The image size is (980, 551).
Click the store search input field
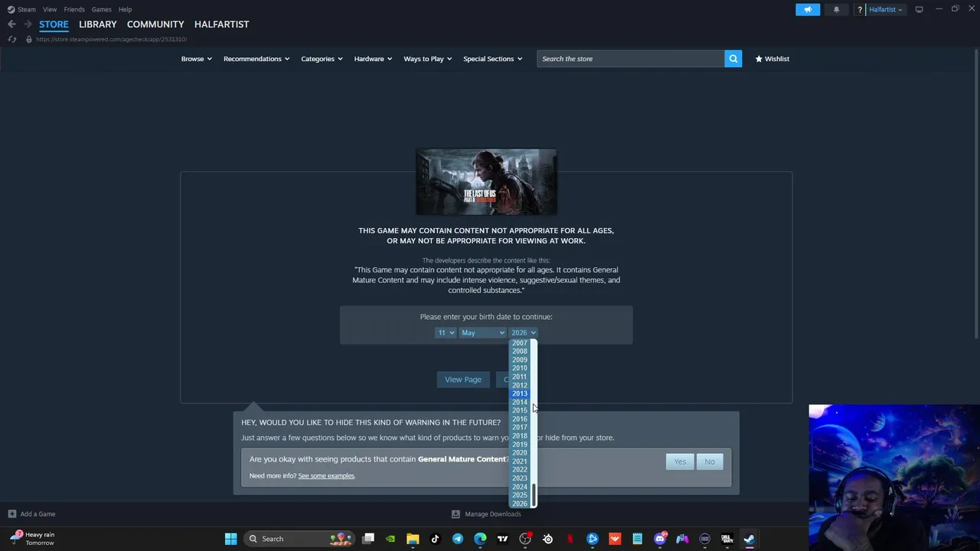pyautogui.click(x=630, y=59)
